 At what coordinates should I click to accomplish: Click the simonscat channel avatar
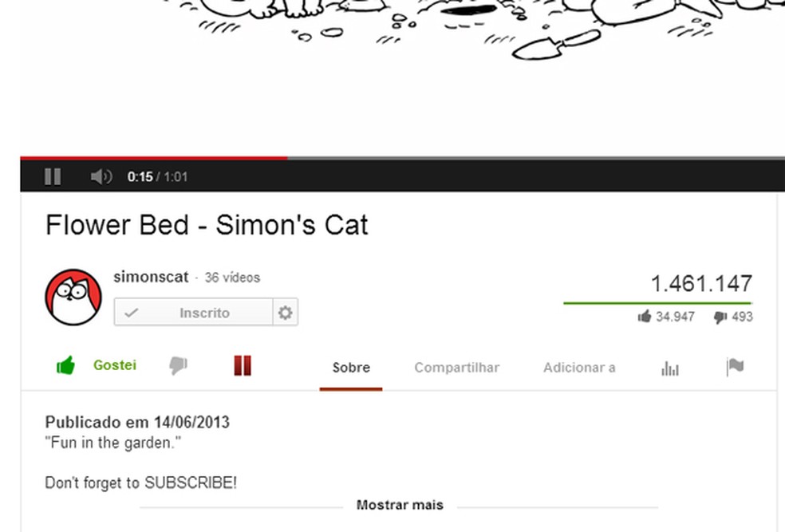pos(73,298)
